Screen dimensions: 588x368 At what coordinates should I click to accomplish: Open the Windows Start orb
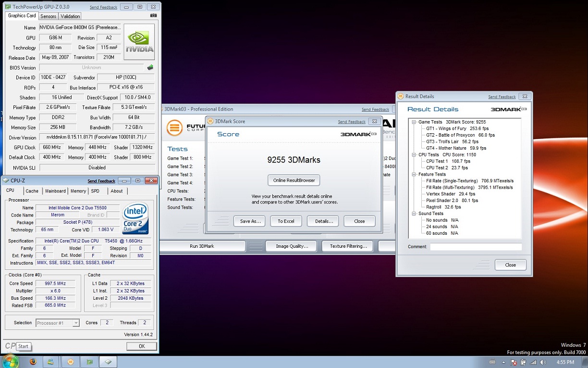[x=10, y=362]
